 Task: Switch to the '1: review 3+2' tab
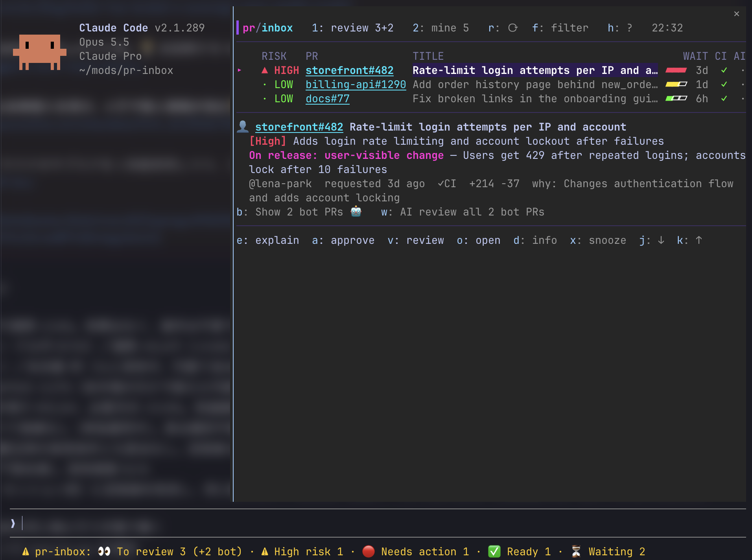pyautogui.click(x=353, y=28)
